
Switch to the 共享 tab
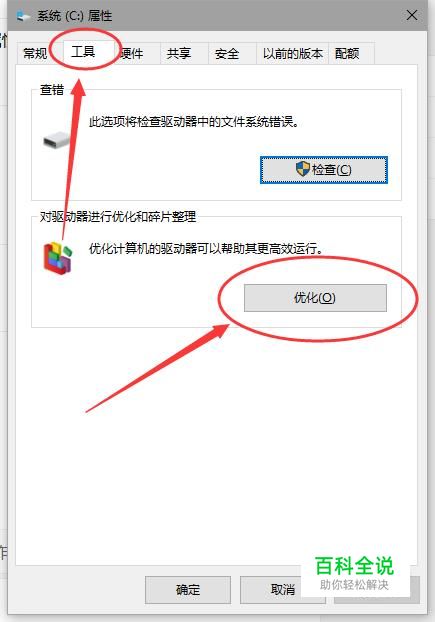click(179, 53)
